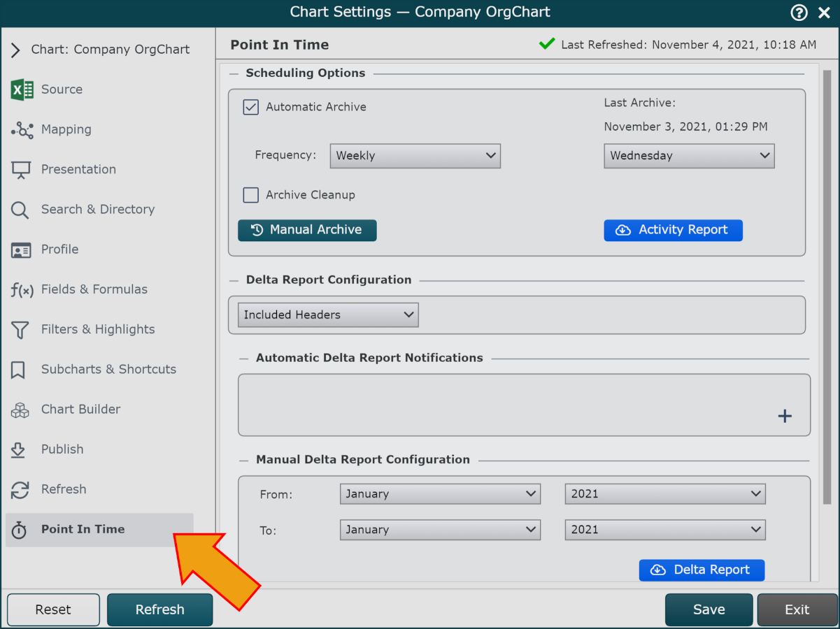The width and height of the screenshot is (840, 629).
Task: Open Subcharts & Shortcuts settings section
Action: click(x=108, y=369)
